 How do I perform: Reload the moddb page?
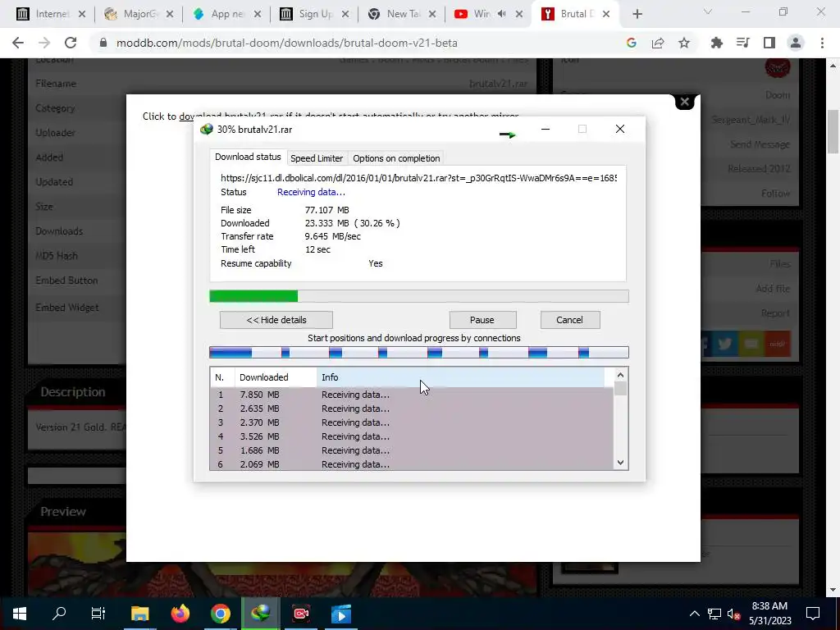click(71, 43)
